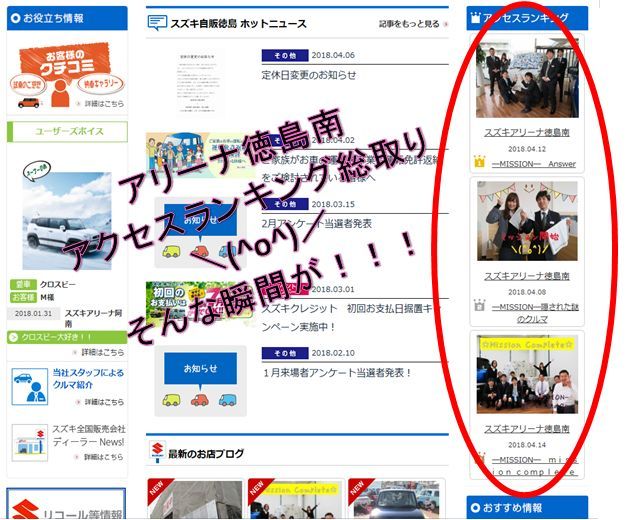
Task: Click the M様 customer name text
Action: [47, 298]
